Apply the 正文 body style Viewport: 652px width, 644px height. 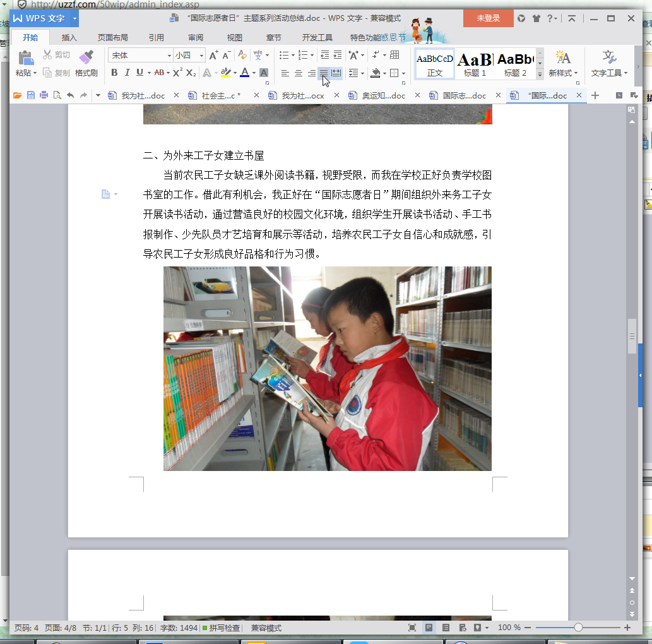point(434,64)
